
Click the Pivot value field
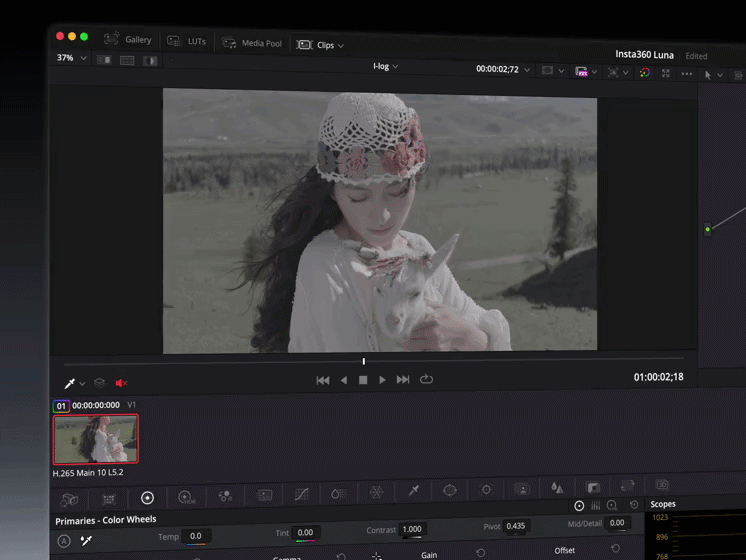pos(516,526)
